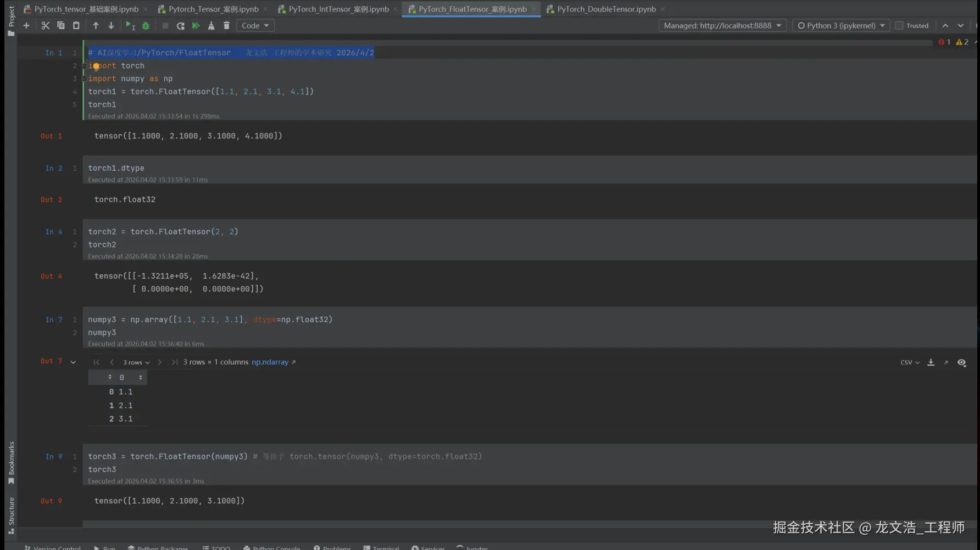The height and width of the screenshot is (550, 980).
Task: Sort table by column 0 header arrows
Action: click(x=141, y=378)
